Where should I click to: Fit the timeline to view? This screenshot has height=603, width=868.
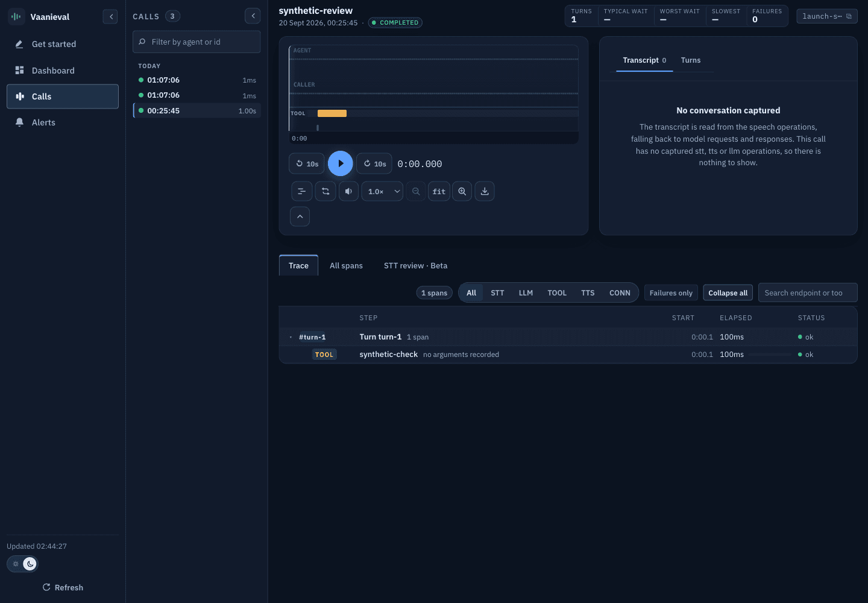(x=439, y=191)
